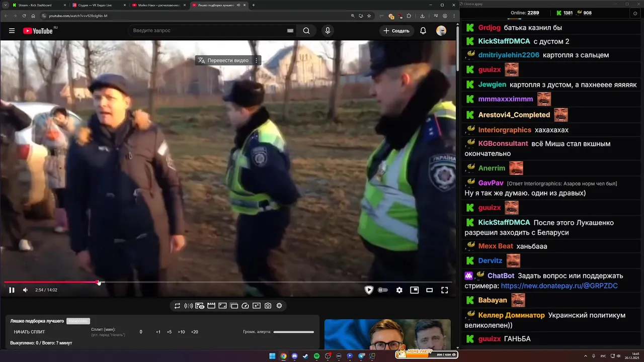This screenshot has width=644, height=362.
Task: Seek on the video progress bar
Action: tap(227, 282)
